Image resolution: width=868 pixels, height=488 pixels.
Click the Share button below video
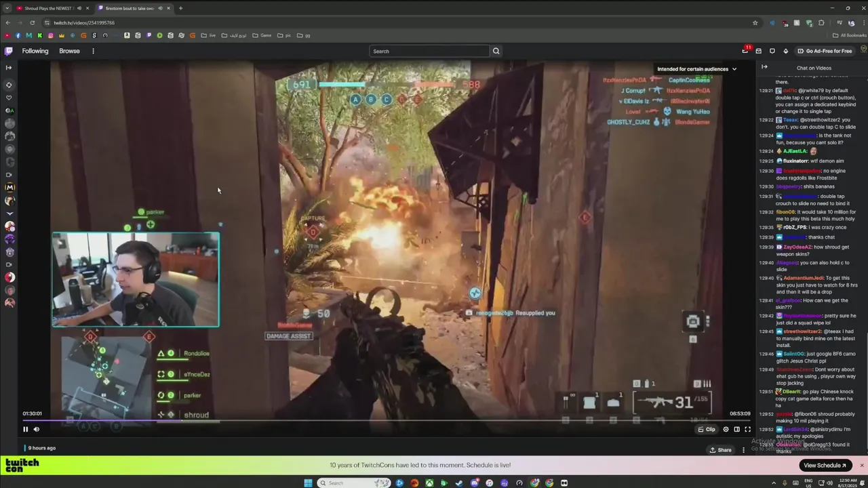tap(720, 450)
